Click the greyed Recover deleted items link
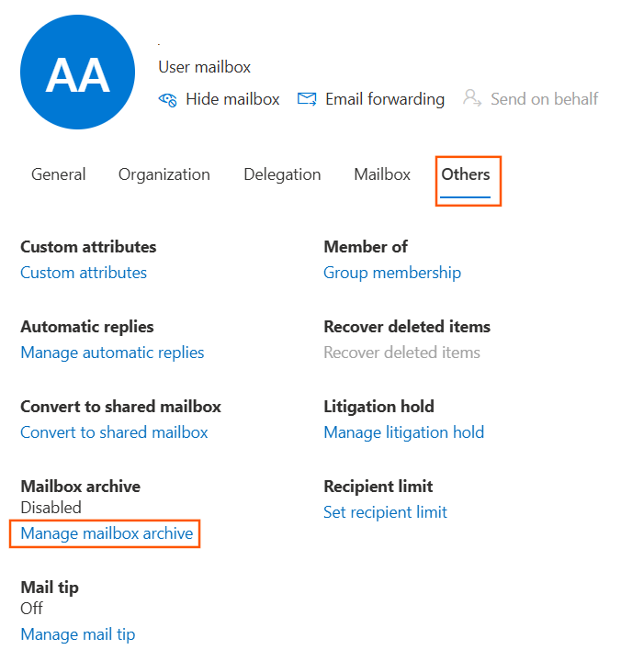Image resolution: width=621 pixels, height=672 pixels. pyautogui.click(x=401, y=353)
